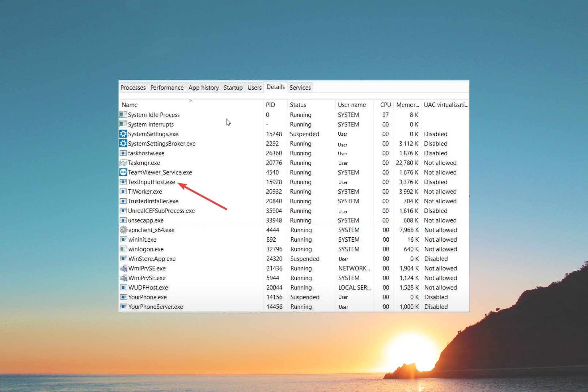
Task: Select the TrustedInstaller.exe process name
Action: pyautogui.click(x=153, y=201)
